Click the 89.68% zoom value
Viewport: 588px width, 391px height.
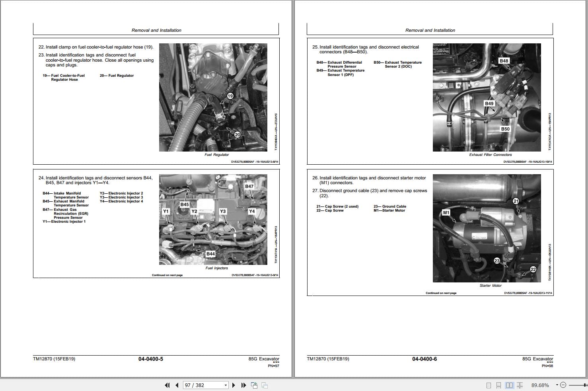540,385
